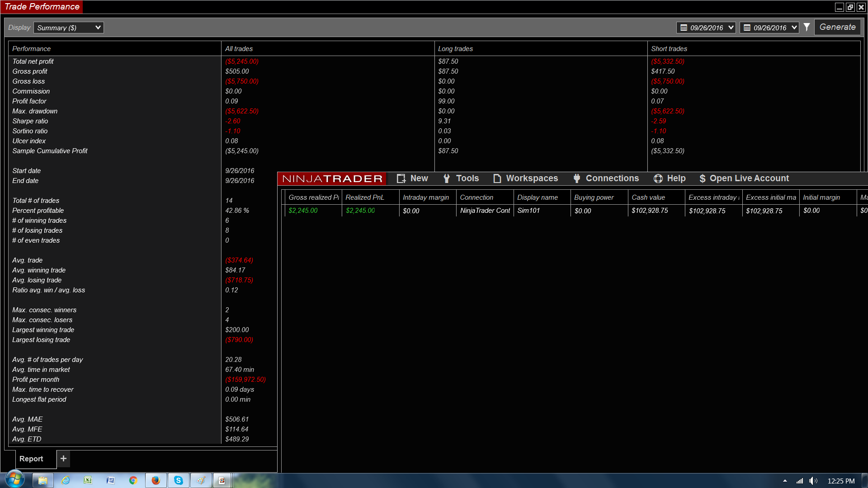
Task: Open the Display Summary dropdown
Action: click(68, 28)
